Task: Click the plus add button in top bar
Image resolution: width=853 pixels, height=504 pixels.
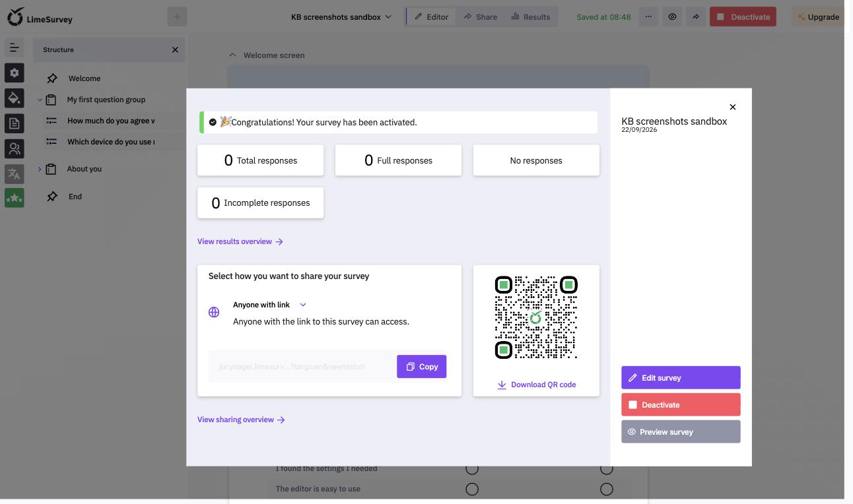Action: point(177,17)
